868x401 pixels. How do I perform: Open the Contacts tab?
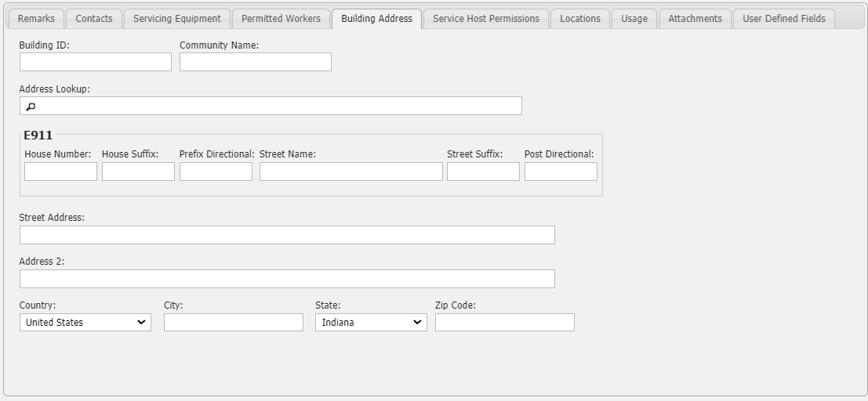click(x=94, y=19)
